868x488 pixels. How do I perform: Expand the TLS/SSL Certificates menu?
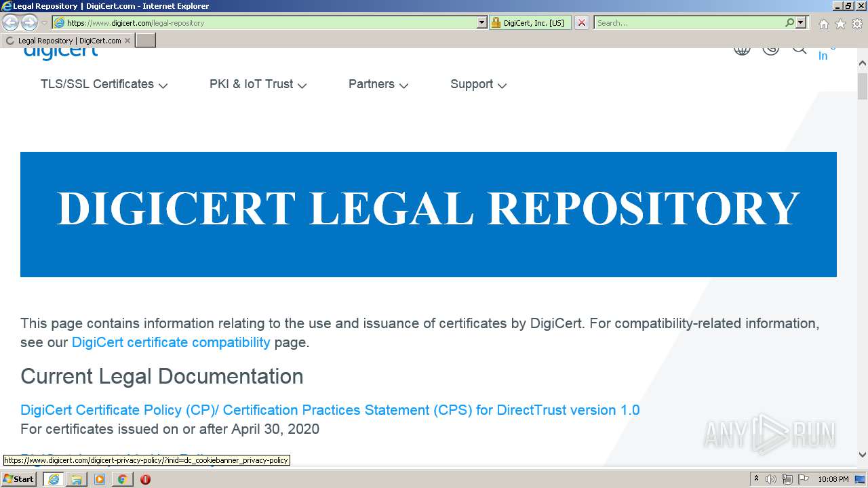pos(104,84)
